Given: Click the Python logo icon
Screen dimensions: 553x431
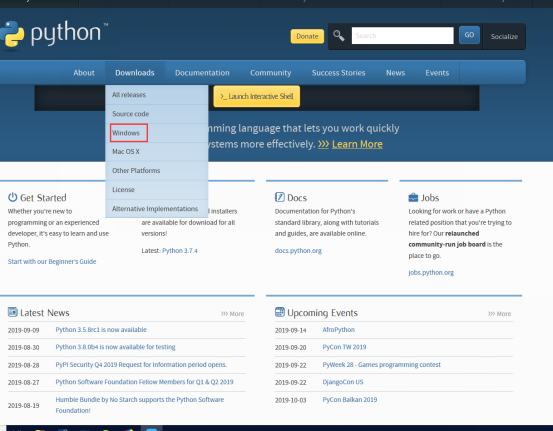Looking at the screenshot, I should [x=12, y=34].
